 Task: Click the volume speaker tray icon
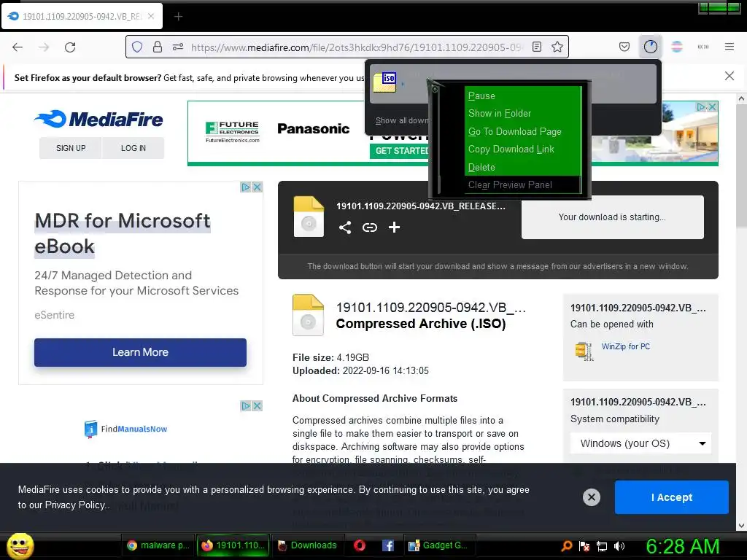point(619,546)
